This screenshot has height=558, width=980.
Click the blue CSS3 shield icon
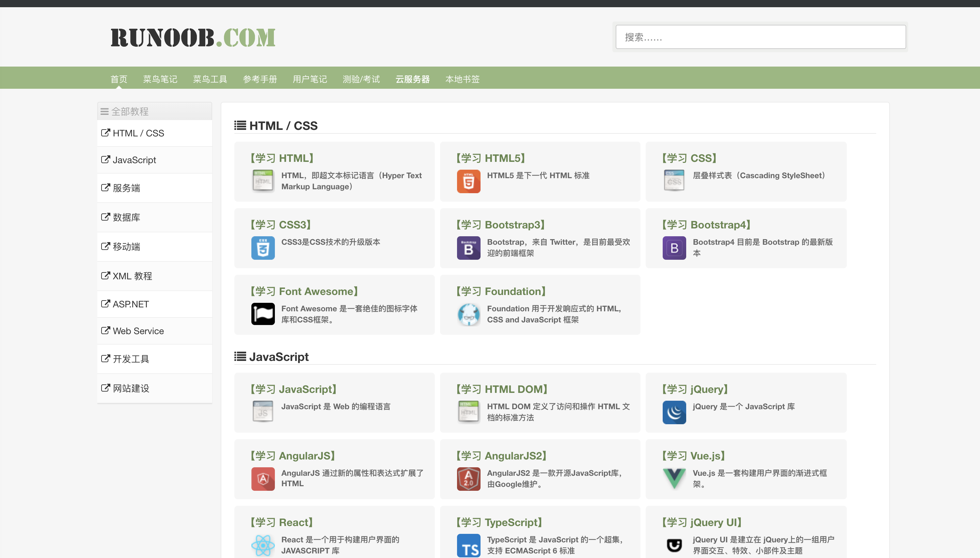tap(263, 248)
